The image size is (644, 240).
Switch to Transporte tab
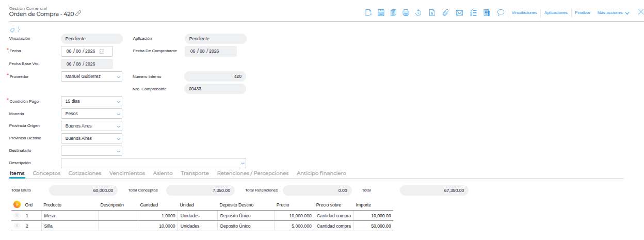(x=195, y=173)
